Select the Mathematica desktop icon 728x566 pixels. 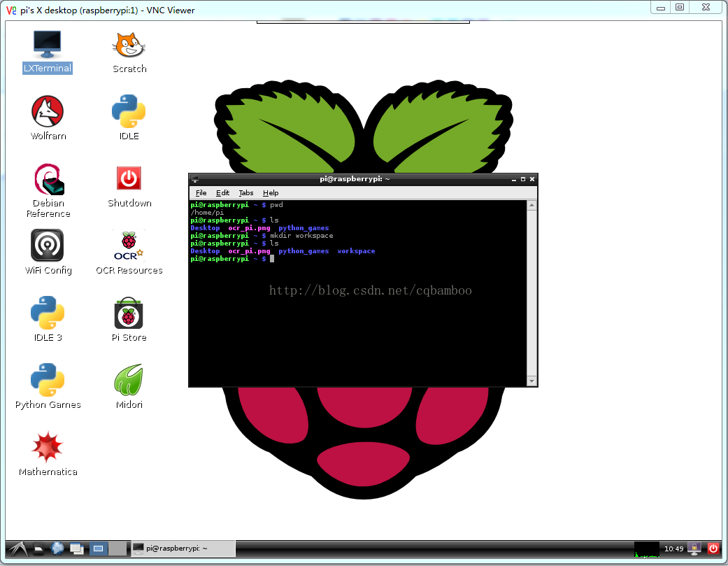pos(48,453)
